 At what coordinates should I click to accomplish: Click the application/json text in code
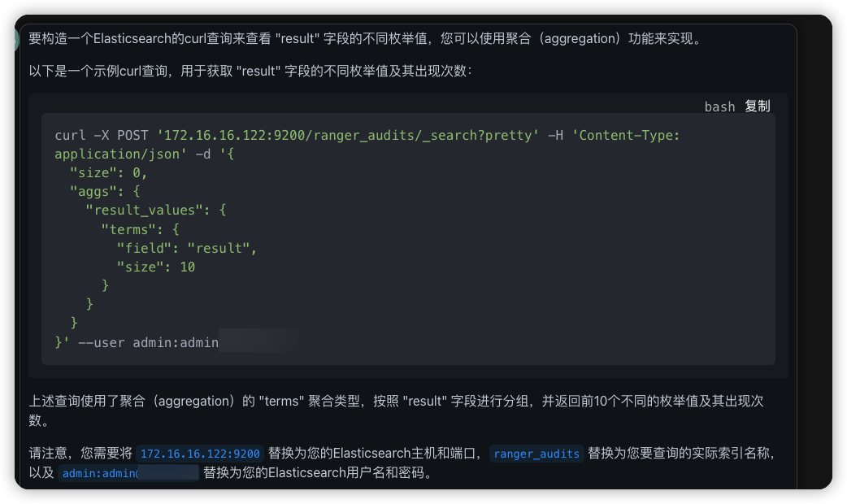[x=120, y=154]
